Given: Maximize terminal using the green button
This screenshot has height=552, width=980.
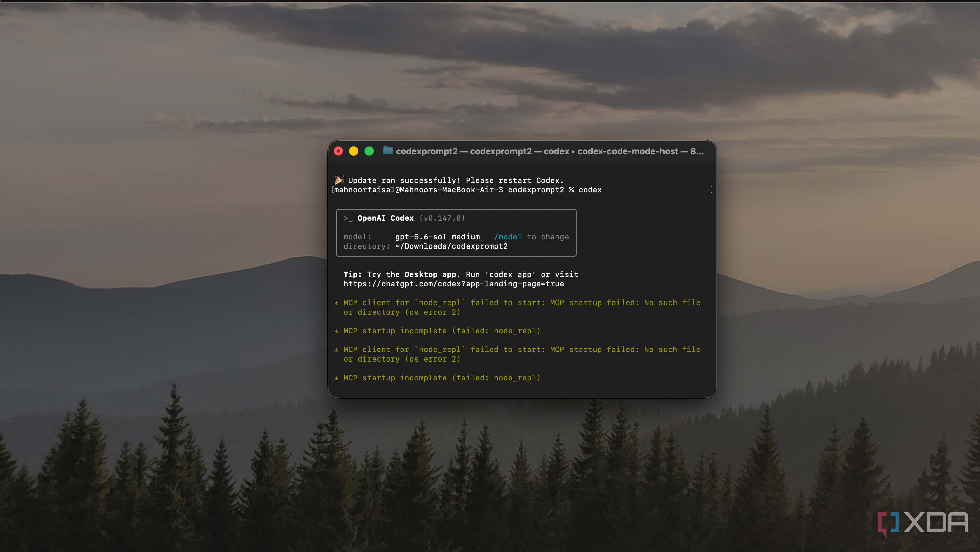Looking at the screenshot, I should [x=369, y=151].
